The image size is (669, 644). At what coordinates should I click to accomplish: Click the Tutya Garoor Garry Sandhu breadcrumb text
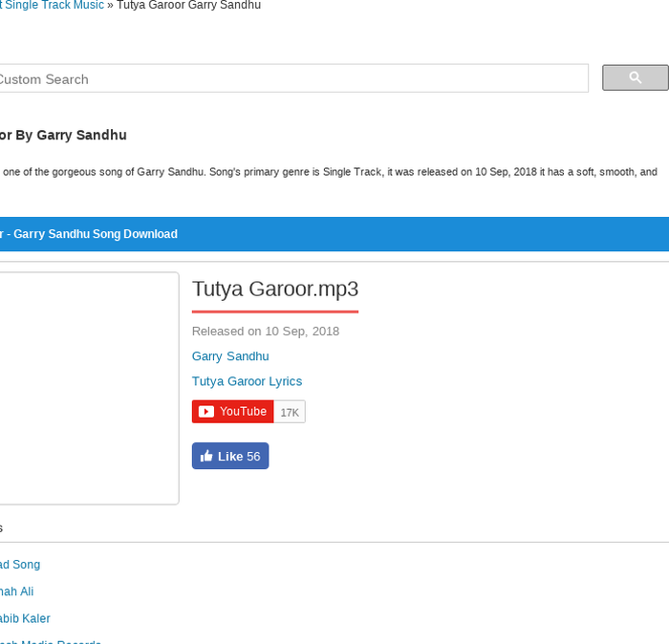pos(188,5)
